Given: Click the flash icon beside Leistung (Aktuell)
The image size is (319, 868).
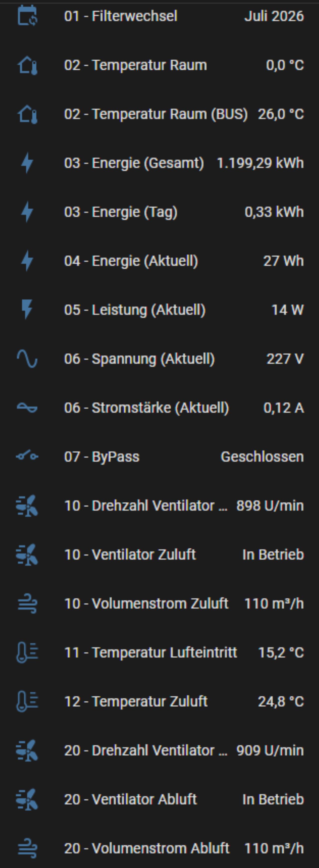Looking at the screenshot, I should tap(27, 310).
